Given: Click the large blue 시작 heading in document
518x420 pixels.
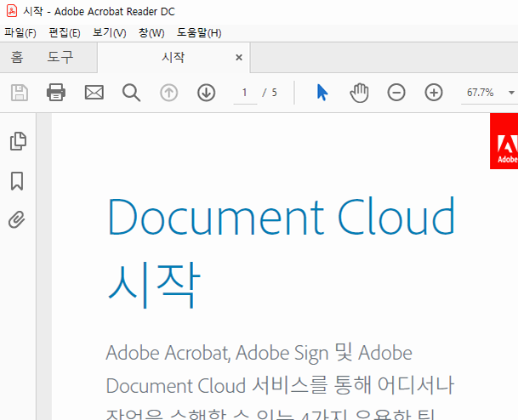Looking at the screenshot, I should tap(154, 285).
